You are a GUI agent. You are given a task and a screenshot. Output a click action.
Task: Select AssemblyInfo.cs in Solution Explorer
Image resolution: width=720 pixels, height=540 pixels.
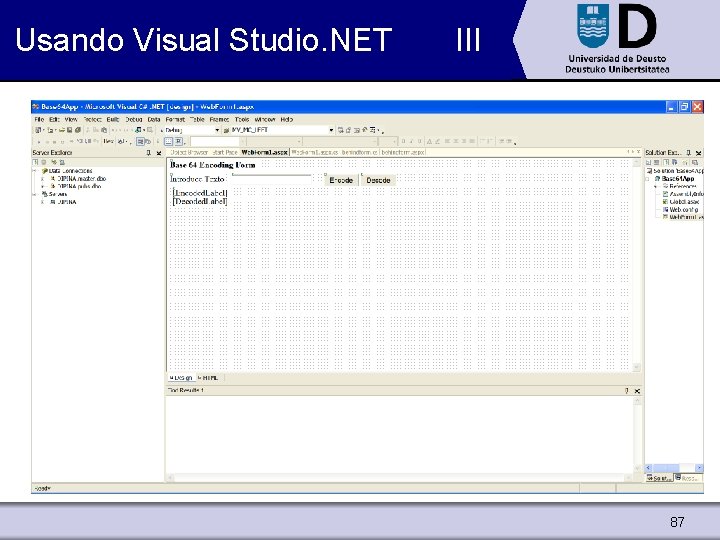686,194
